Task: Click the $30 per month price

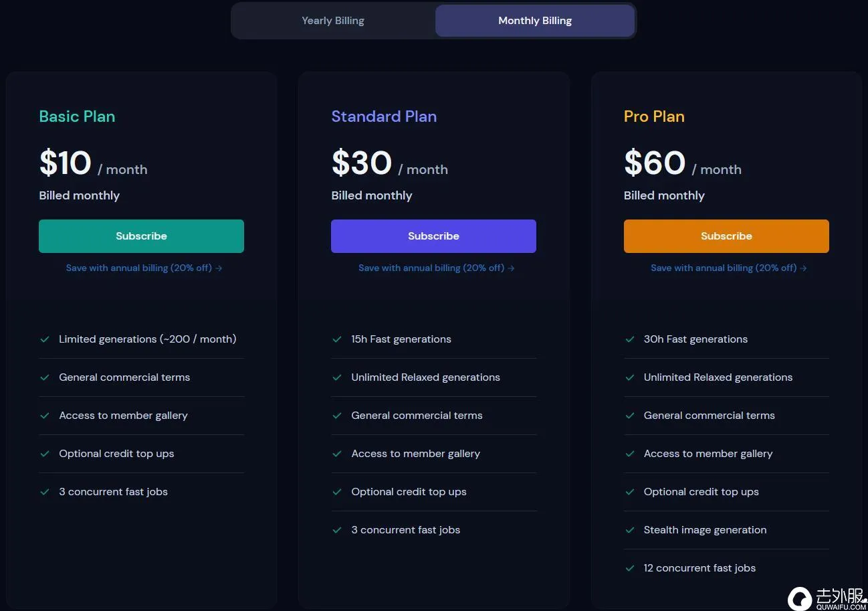Action: coord(362,163)
